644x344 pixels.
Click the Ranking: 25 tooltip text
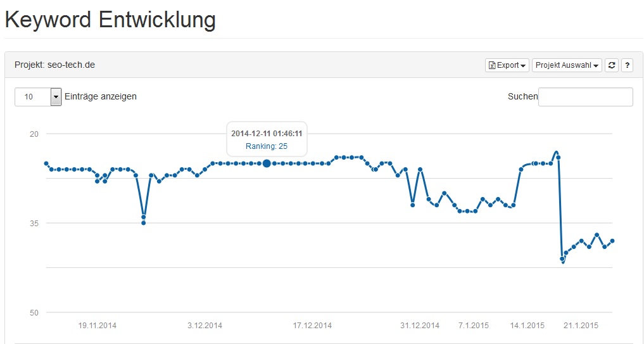267,146
